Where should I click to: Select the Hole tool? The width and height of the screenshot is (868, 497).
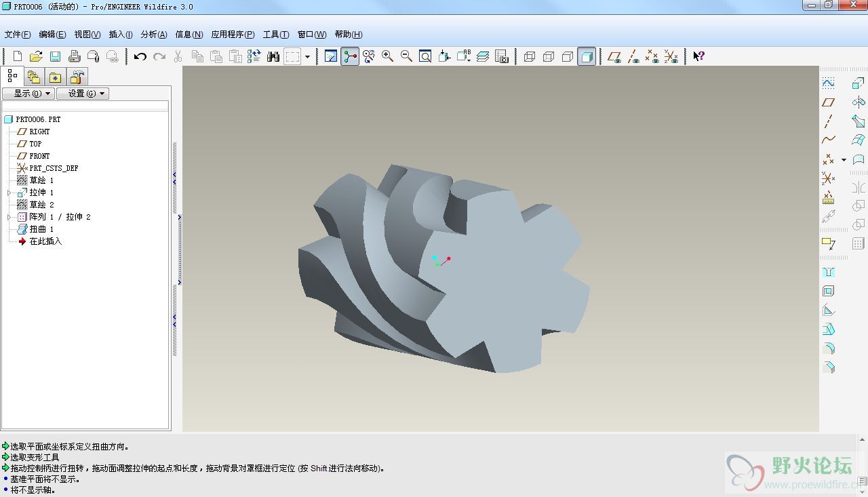[x=828, y=273]
